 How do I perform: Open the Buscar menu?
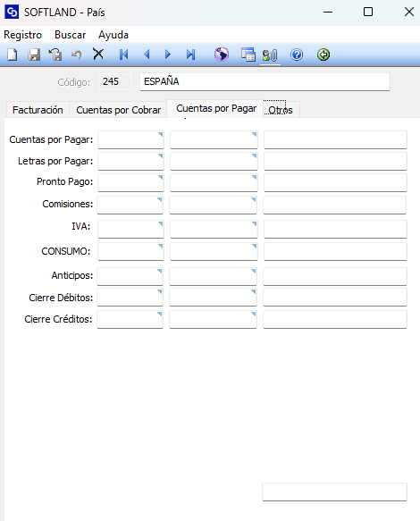(70, 35)
